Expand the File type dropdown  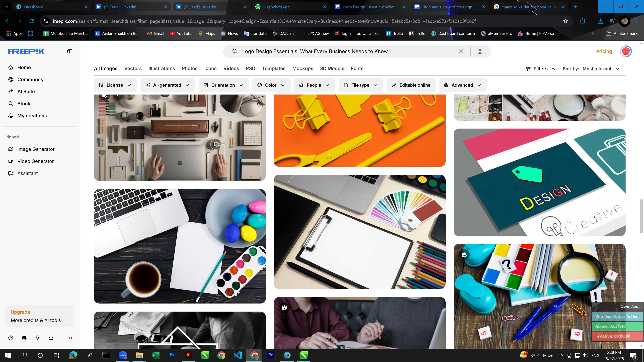(x=361, y=85)
